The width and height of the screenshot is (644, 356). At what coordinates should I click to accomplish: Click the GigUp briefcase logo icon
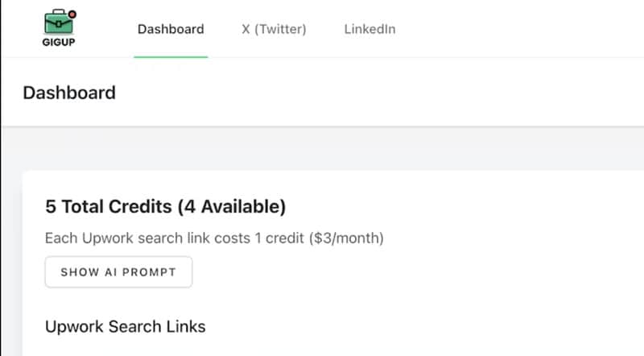[57, 22]
